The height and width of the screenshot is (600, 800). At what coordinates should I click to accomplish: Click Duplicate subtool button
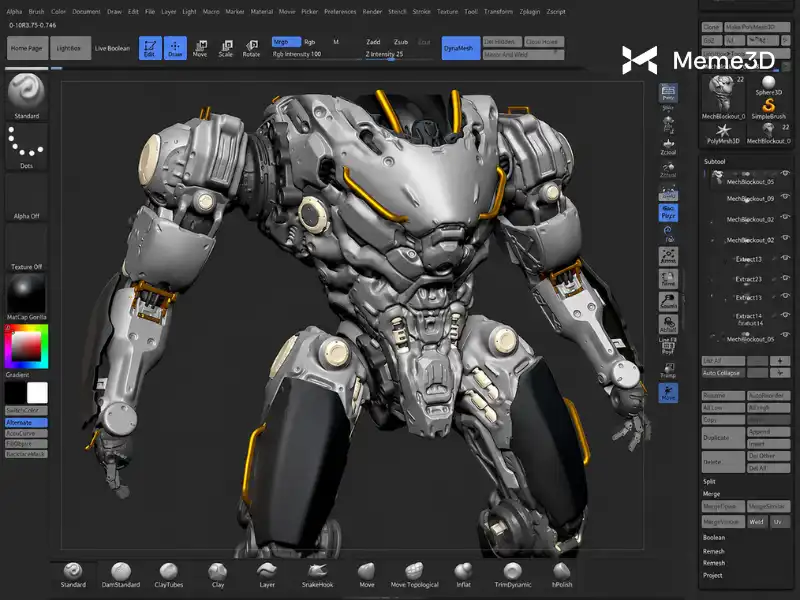click(x=723, y=438)
